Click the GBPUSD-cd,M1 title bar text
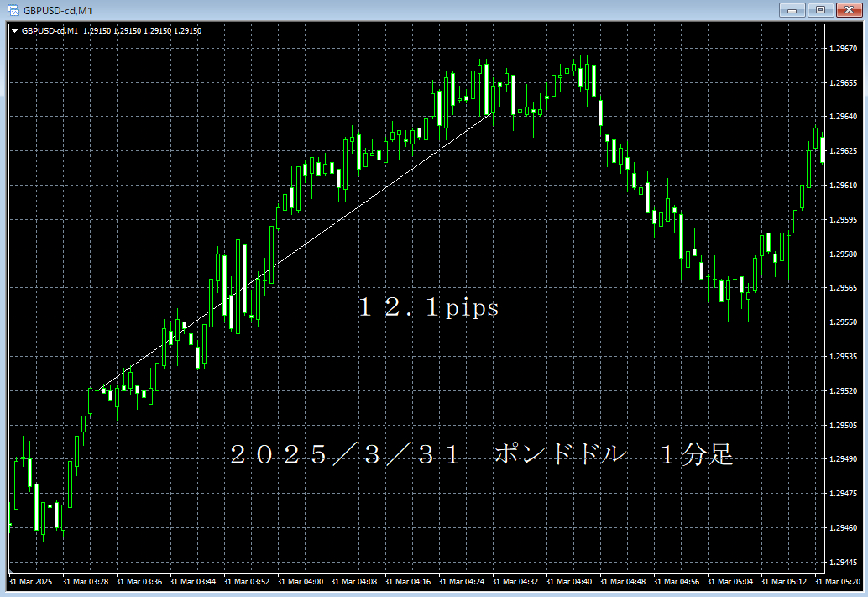The width and height of the screenshot is (868, 597). pyautogui.click(x=58, y=10)
